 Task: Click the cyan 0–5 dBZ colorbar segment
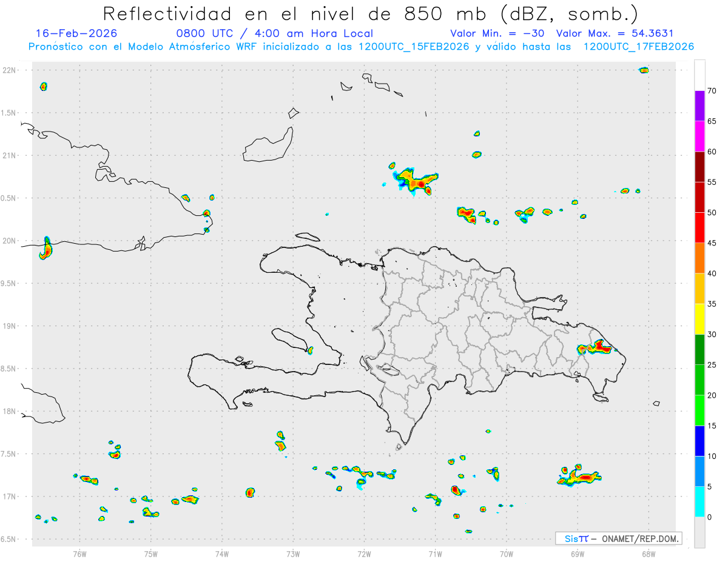[699, 502]
